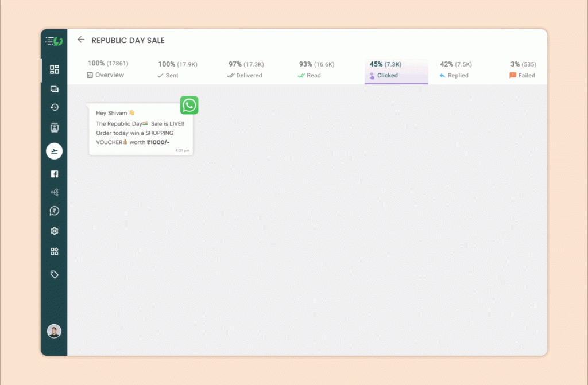Expand the sidebar using the logo menu icon
This screenshot has height=385, width=588.
(54, 41)
